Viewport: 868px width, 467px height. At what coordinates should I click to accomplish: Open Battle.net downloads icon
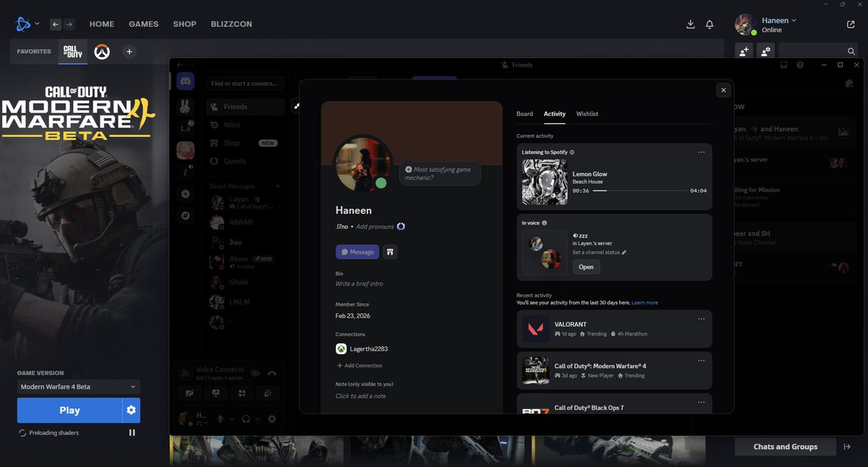(x=691, y=25)
